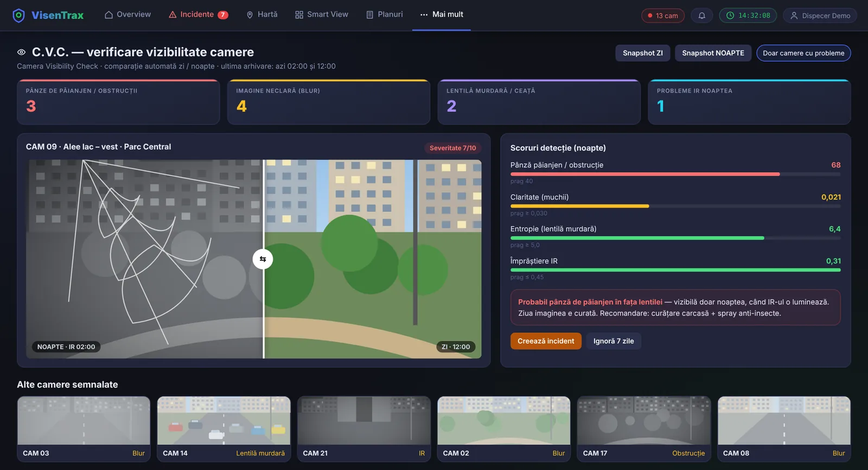The height and width of the screenshot is (470, 868).
Task: Click the day/night comparison slider handle
Action: pos(263,259)
